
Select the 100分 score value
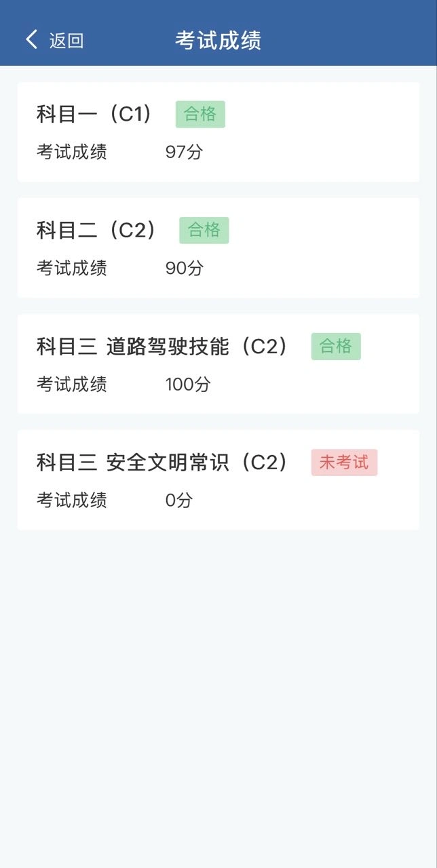pos(188,385)
